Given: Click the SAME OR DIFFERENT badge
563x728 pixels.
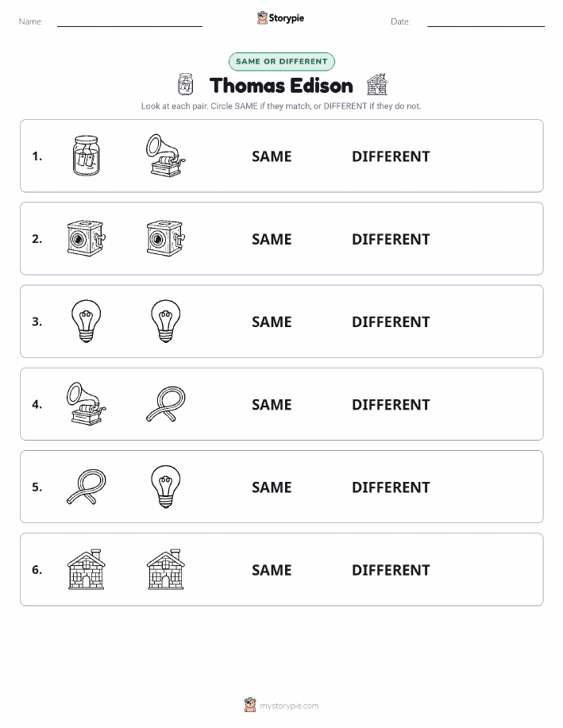Looking at the screenshot, I should [281, 61].
